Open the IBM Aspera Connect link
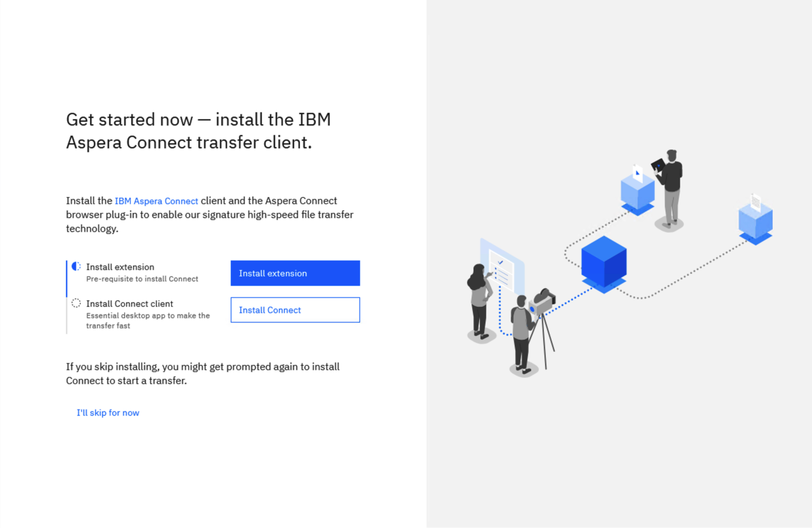This screenshot has width=812, height=528. [156, 201]
